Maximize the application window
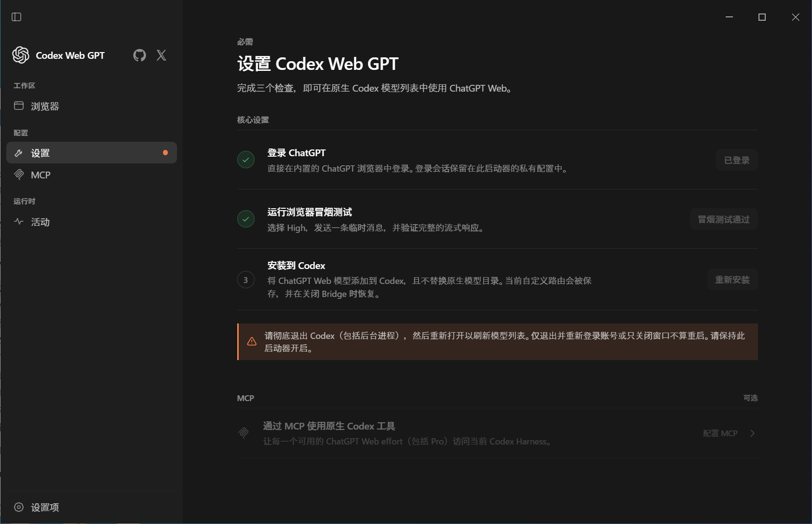Screen dimensions: 812x524 point(762,17)
